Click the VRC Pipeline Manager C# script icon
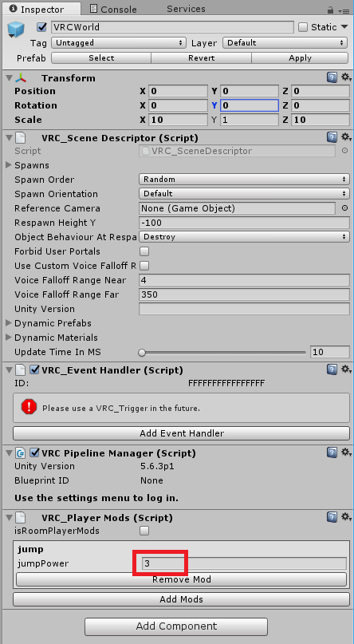The width and height of the screenshot is (354, 644). (x=21, y=453)
